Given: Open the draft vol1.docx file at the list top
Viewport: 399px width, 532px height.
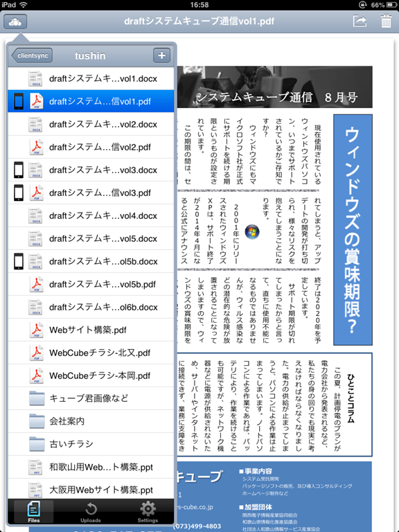Looking at the screenshot, I should 91,79.
